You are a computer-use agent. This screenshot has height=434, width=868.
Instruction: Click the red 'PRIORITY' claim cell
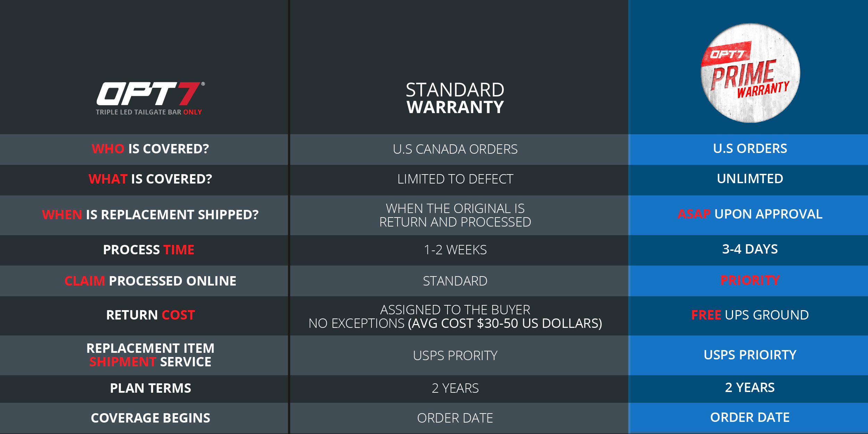pyautogui.click(x=750, y=280)
